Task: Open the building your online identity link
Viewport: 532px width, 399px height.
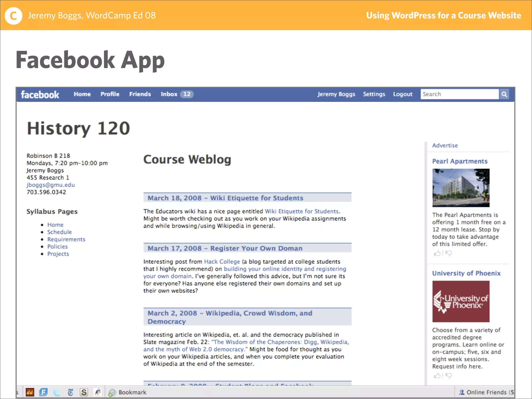Action: click(x=285, y=269)
